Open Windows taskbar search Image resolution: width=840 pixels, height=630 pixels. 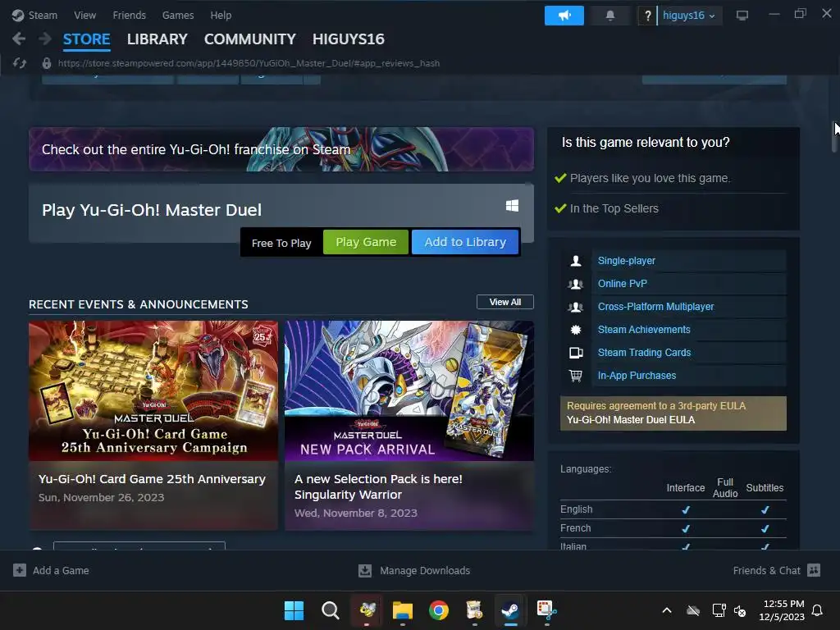(x=330, y=610)
